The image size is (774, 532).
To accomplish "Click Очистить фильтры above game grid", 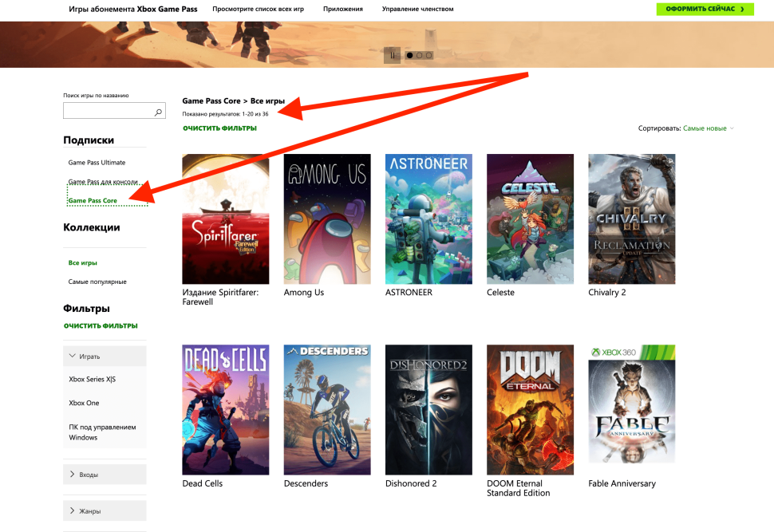I will pyautogui.click(x=219, y=128).
